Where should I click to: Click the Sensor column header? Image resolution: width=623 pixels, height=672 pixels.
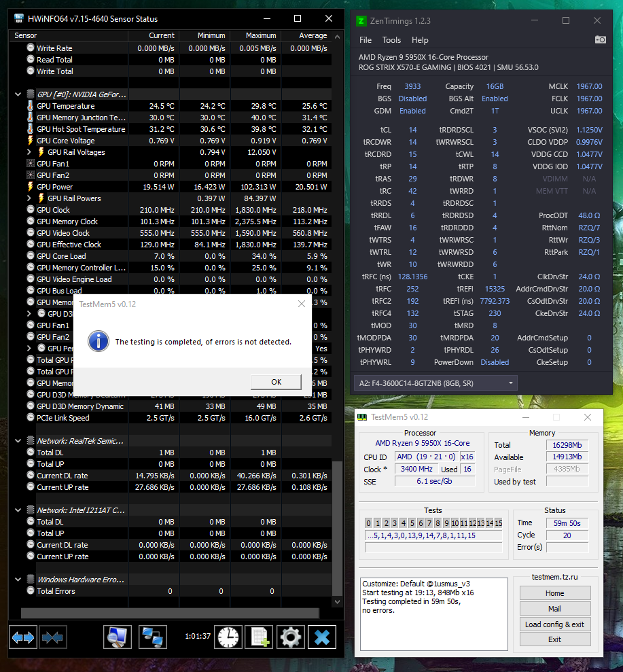point(69,35)
